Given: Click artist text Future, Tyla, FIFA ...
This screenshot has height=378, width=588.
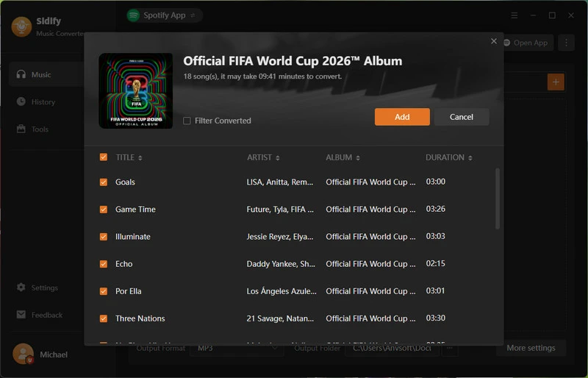Looking at the screenshot, I should coord(280,209).
